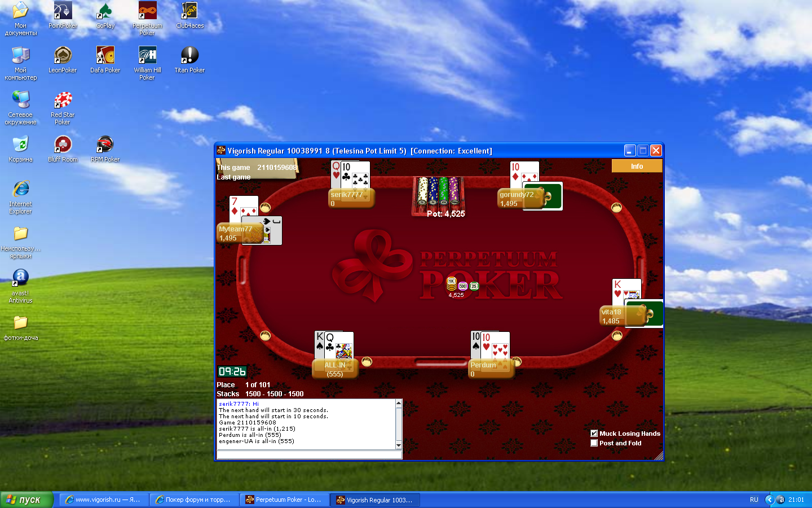Open the пуск Start menu
The width and height of the screenshot is (812, 508).
(27, 500)
